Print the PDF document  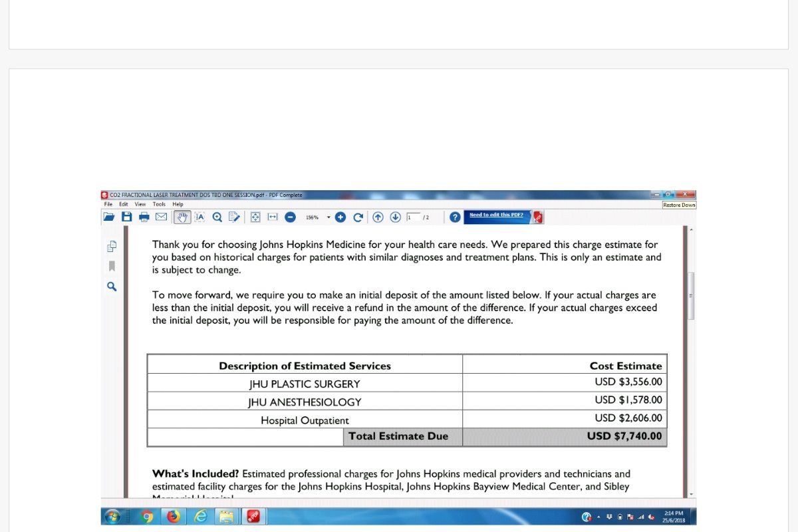click(x=144, y=217)
